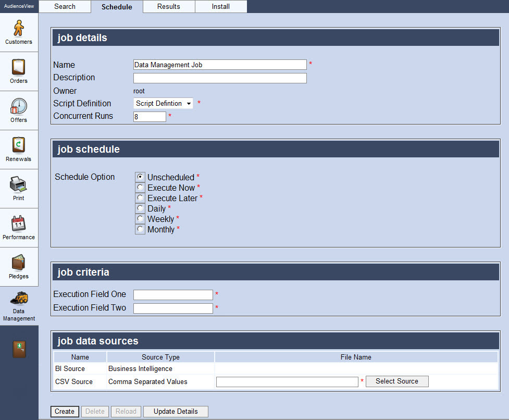Click the Name column header in data sources
Viewport: 509px width, 420px height.
pyautogui.click(x=80, y=357)
